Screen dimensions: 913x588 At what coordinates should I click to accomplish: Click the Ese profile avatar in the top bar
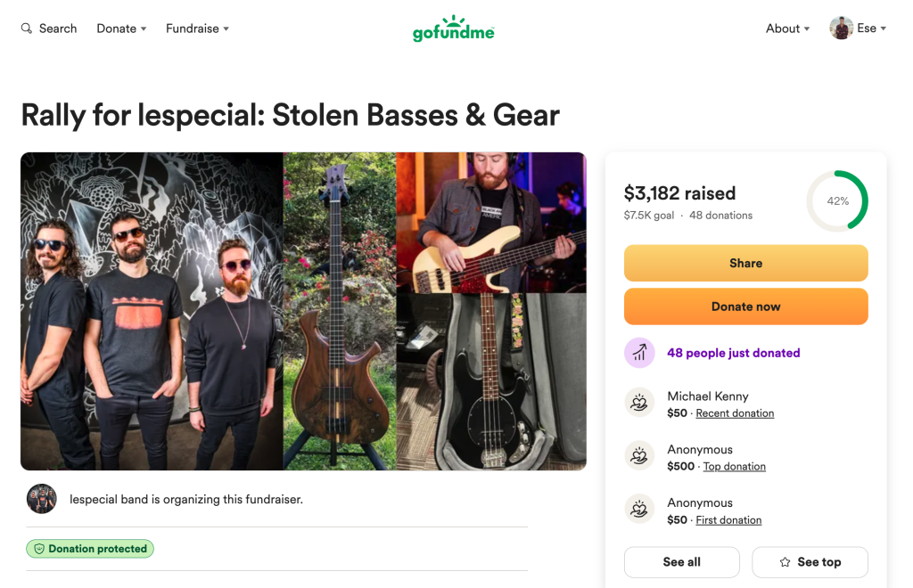coord(841,28)
